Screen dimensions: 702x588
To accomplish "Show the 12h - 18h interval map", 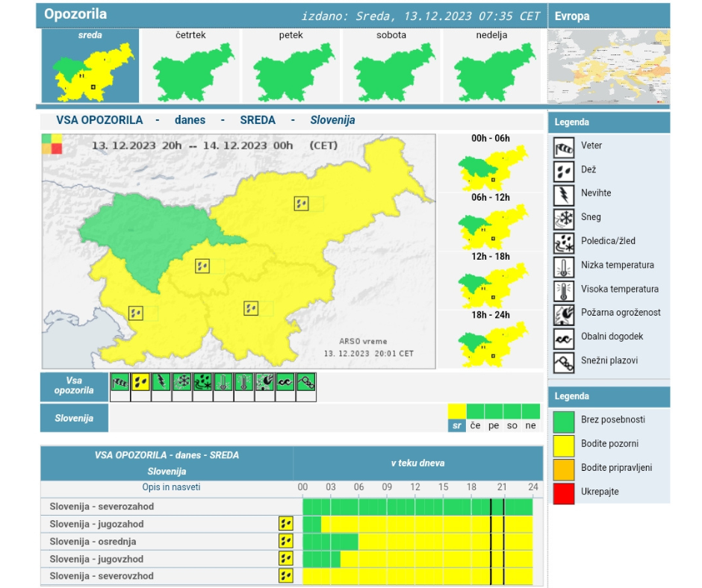I will tap(491, 281).
